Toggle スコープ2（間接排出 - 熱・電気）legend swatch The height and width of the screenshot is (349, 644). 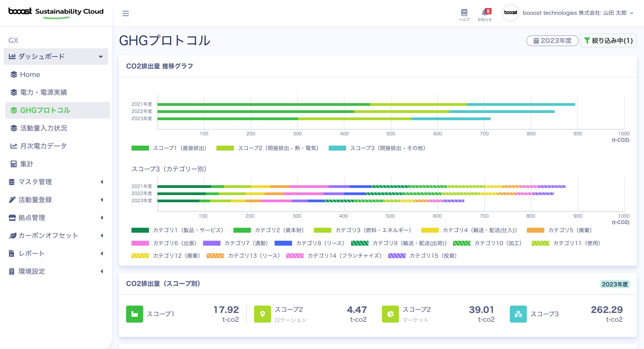pos(225,148)
